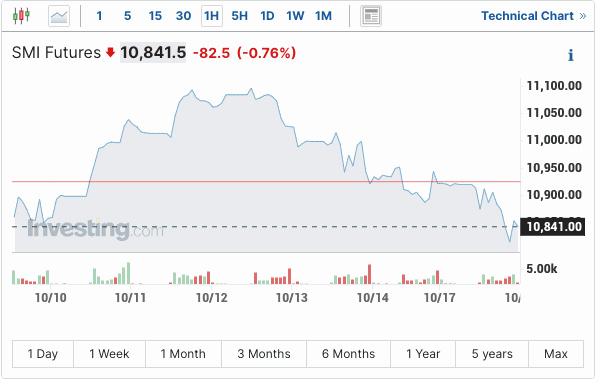Select the 1 minute interval
The width and height of the screenshot is (595, 379).
click(x=99, y=16)
